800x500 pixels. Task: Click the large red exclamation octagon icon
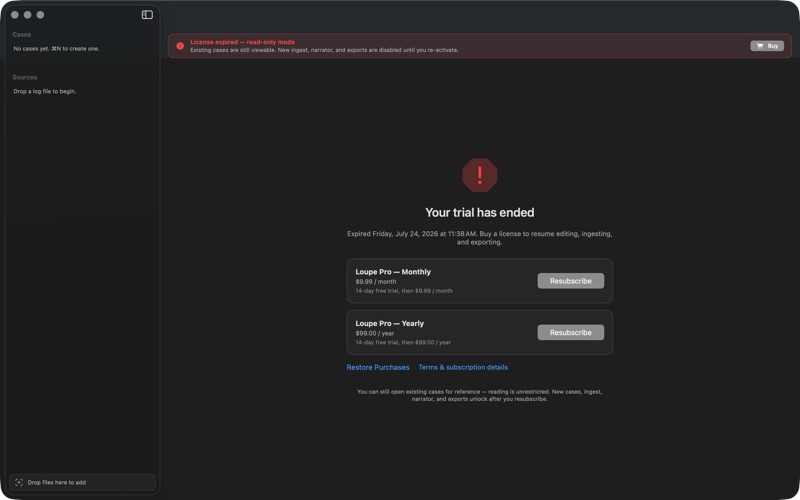(x=480, y=175)
